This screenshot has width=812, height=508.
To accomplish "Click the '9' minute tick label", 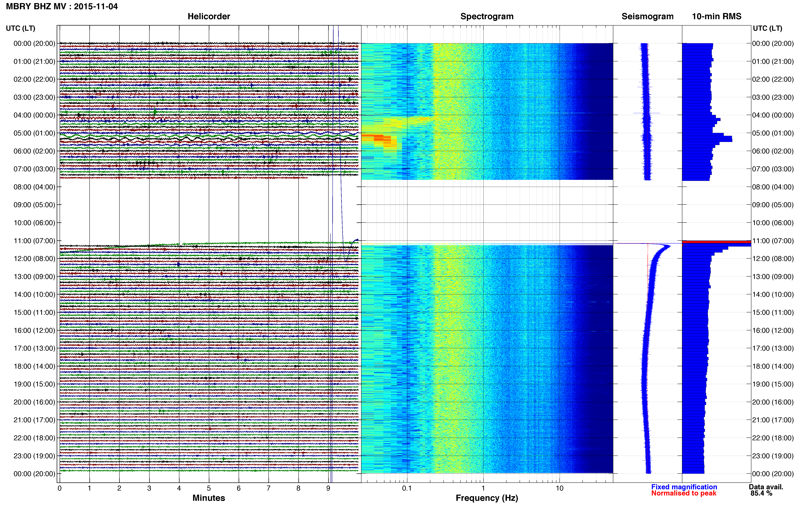I will tap(328, 488).
